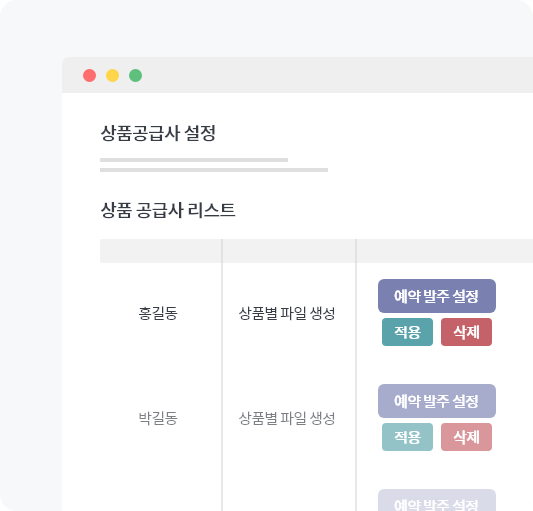This screenshot has height=511, width=533.
Task: Select the supplier name 홍길동
Action: [x=158, y=313]
